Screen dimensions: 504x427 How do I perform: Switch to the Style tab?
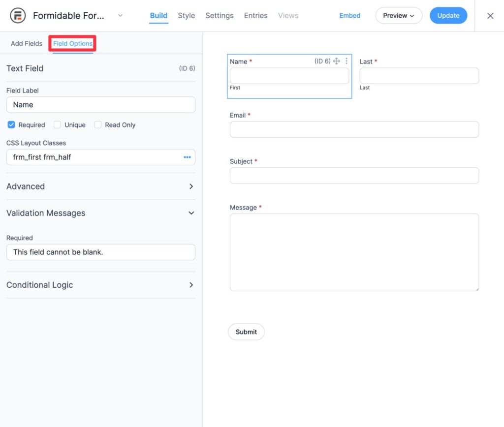186,15
